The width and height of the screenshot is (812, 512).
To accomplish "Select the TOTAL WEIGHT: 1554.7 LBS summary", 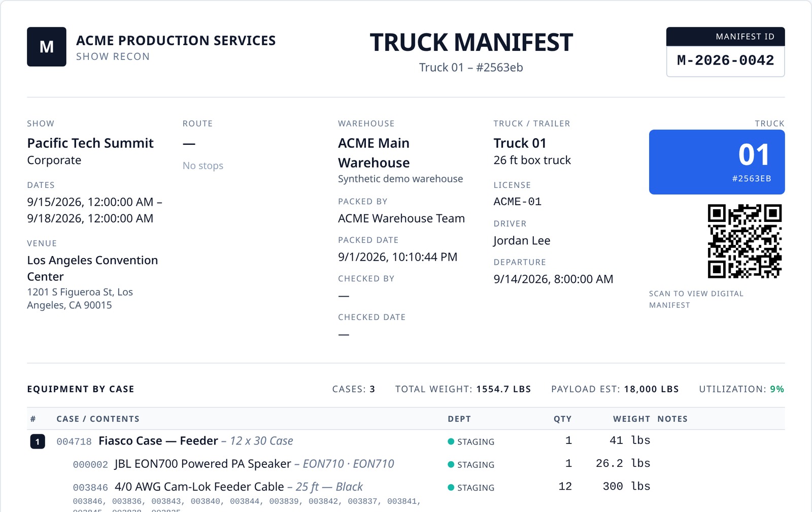I will pyautogui.click(x=463, y=389).
